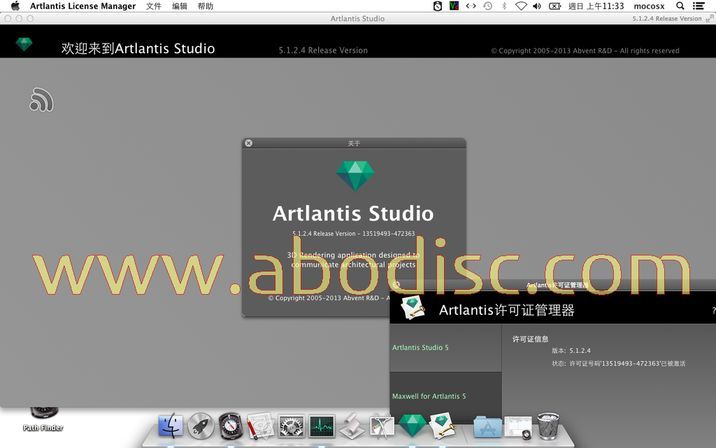Click the RSS feed icon

(x=41, y=99)
